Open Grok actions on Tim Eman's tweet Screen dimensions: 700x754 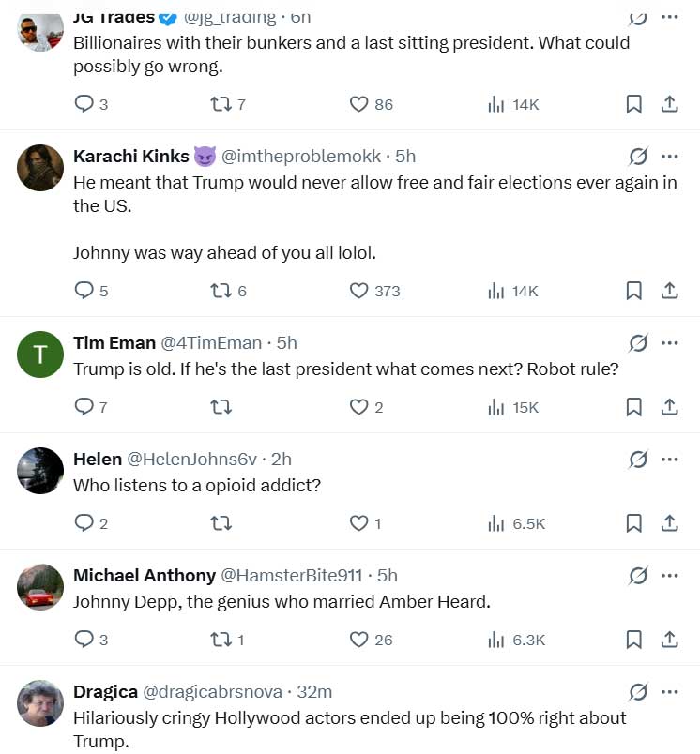[638, 343]
